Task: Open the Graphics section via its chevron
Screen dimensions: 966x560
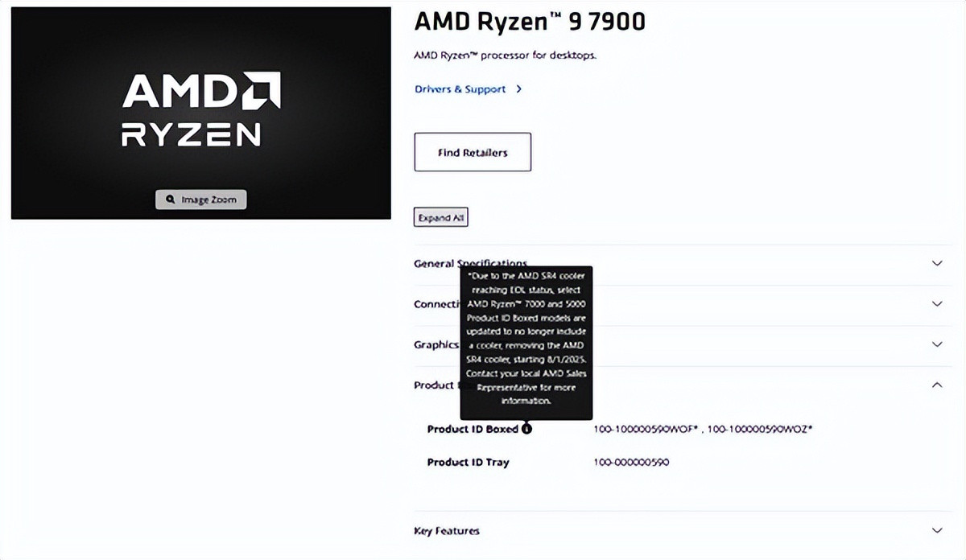Action: [936, 344]
